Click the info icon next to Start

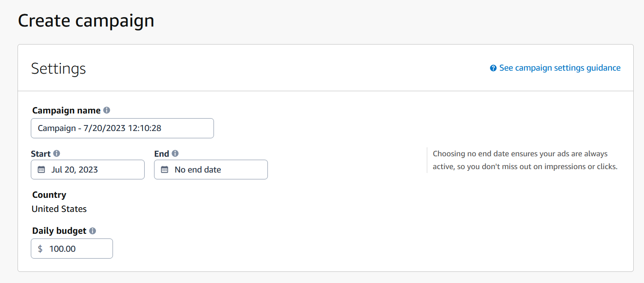coord(56,153)
